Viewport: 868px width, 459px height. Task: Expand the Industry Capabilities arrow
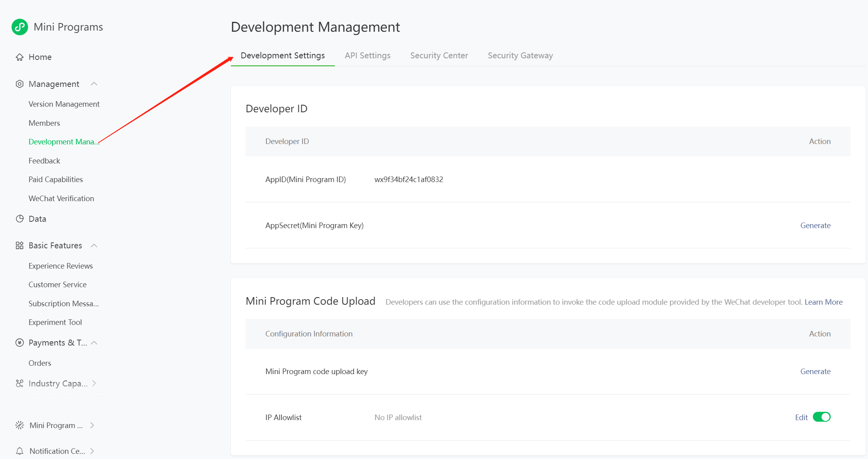94,384
